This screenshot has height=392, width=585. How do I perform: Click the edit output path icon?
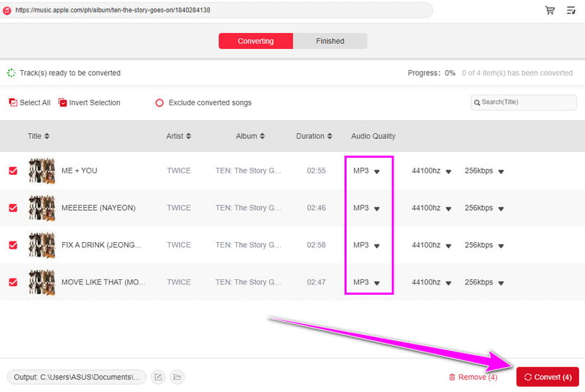point(158,377)
